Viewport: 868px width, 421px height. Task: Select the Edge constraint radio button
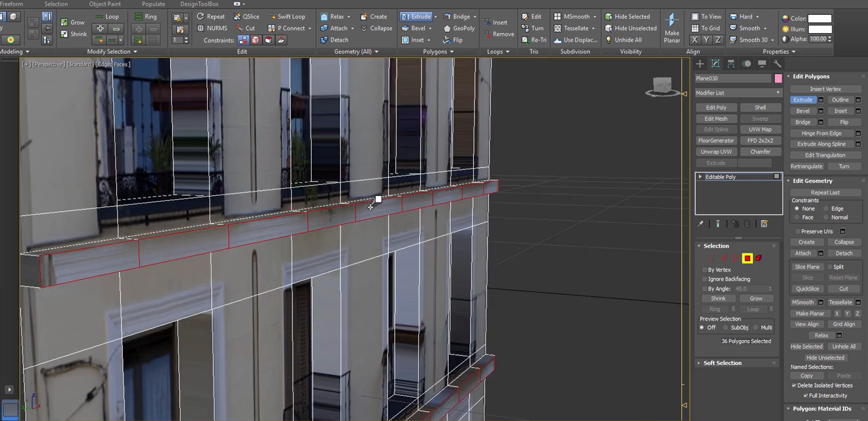[x=826, y=209]
